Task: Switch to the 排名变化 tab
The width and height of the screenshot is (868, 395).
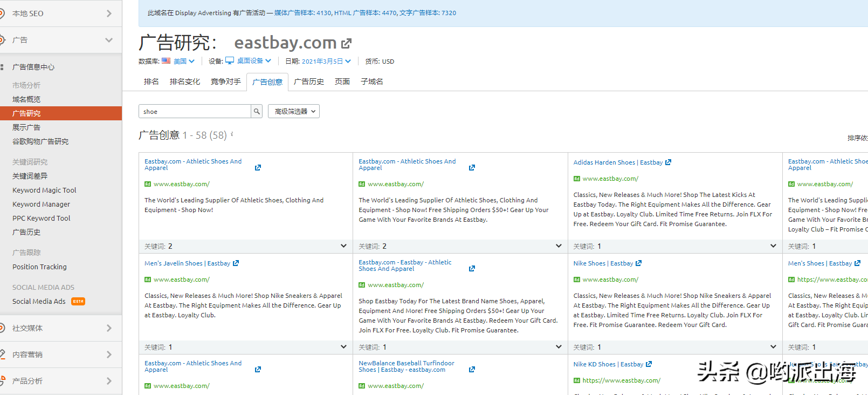Action: point(185,81)
